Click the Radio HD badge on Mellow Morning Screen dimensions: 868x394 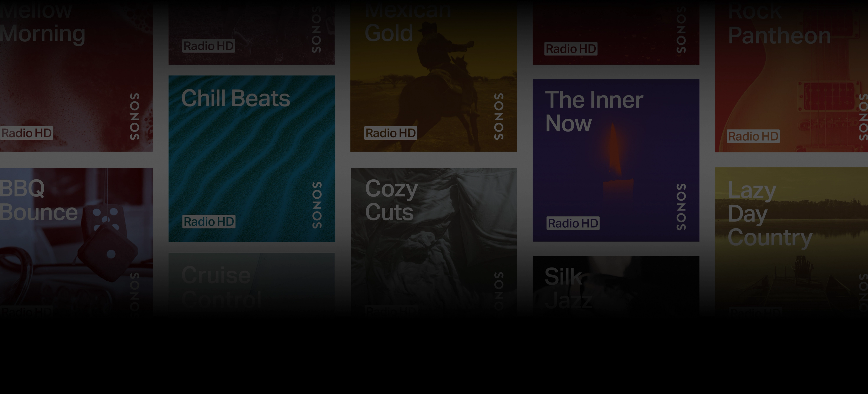click(26, 133)
